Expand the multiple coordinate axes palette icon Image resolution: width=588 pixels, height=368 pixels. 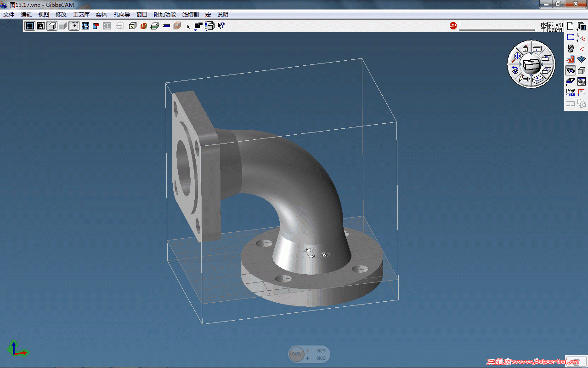581,37
